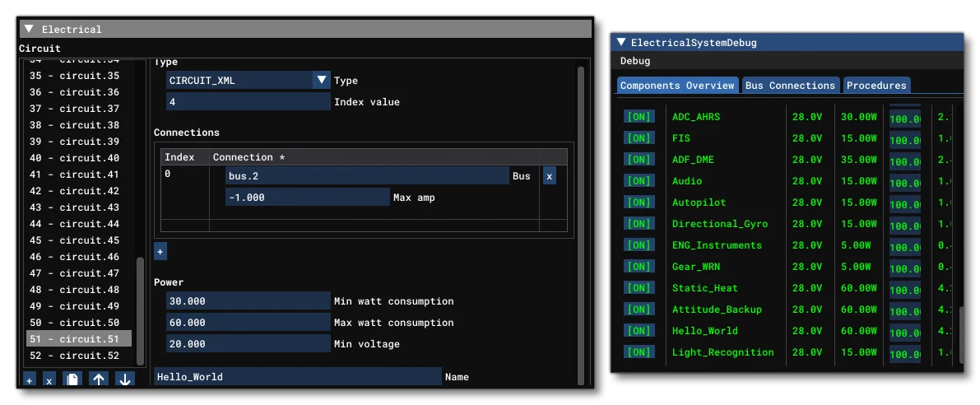Toggle the Static_Heat [ON] button
Image resolution: width=980 pixels, height=405 pixels.
pos(639,288)
